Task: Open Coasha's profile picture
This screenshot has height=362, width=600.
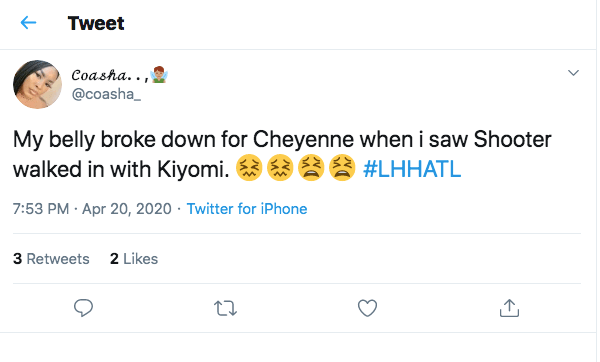Action: (38, 84)
